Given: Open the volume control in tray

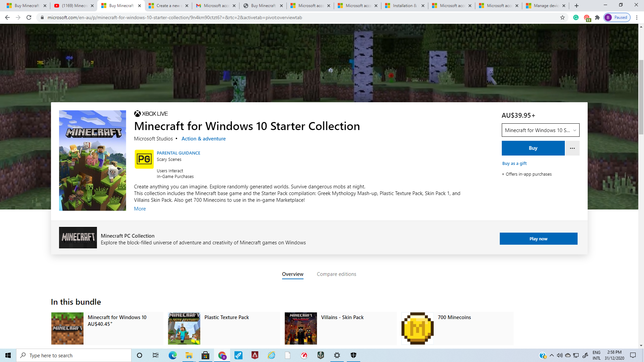Looking at the screenshot, I should tap(559, 355).
